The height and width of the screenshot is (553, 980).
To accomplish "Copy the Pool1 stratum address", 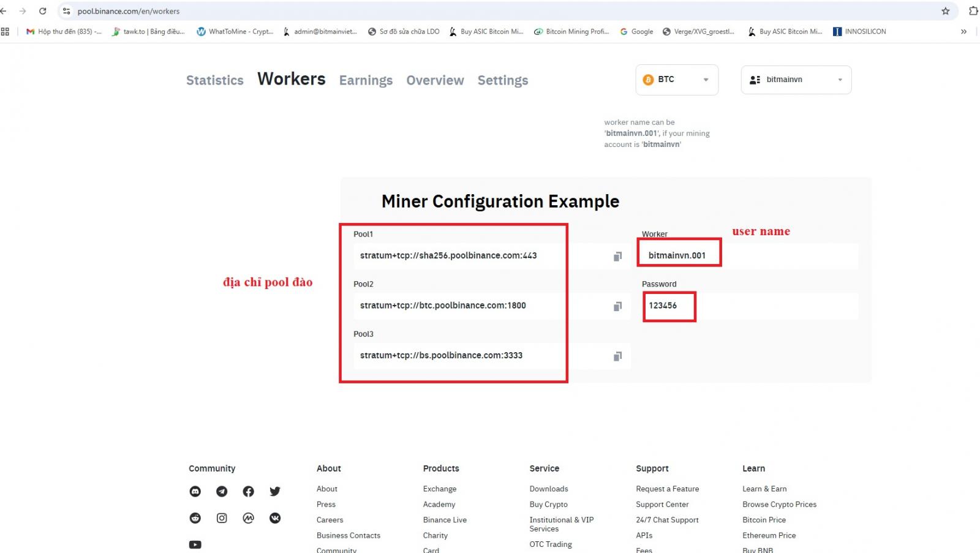I will 617,257.
